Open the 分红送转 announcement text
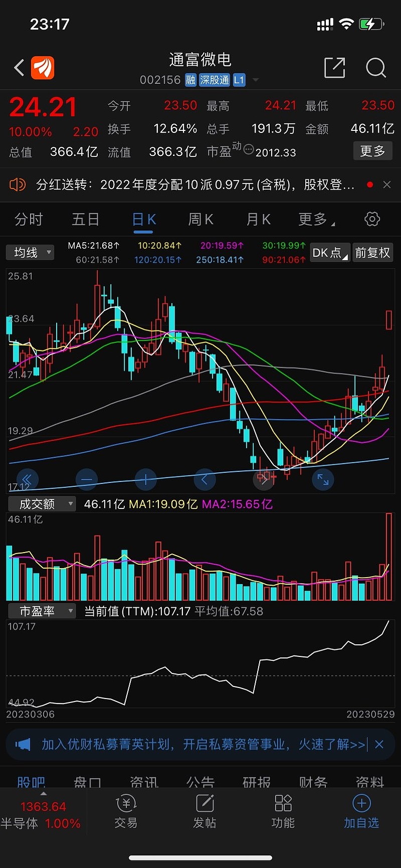The image size is (401, 868). coord(195,185)
